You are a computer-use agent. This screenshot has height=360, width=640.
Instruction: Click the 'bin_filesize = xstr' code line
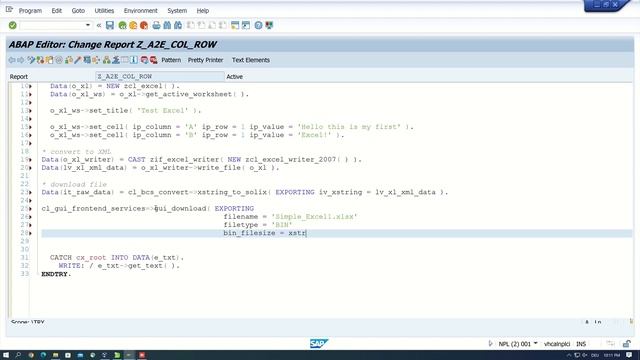tap(264, 233)
